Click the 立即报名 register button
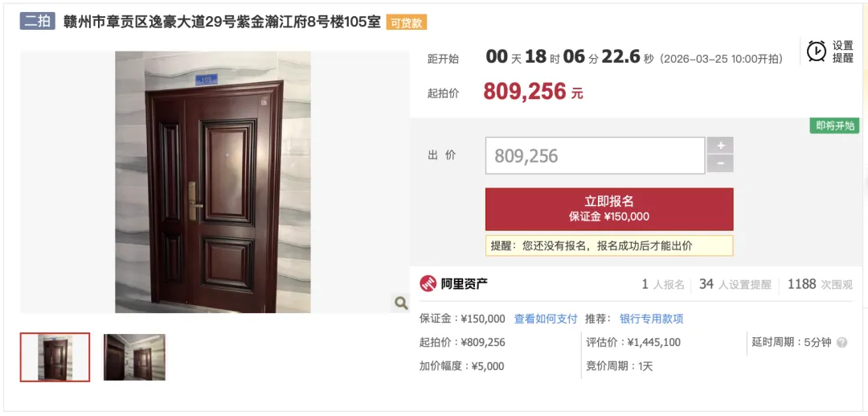 (x=609, y=209)
